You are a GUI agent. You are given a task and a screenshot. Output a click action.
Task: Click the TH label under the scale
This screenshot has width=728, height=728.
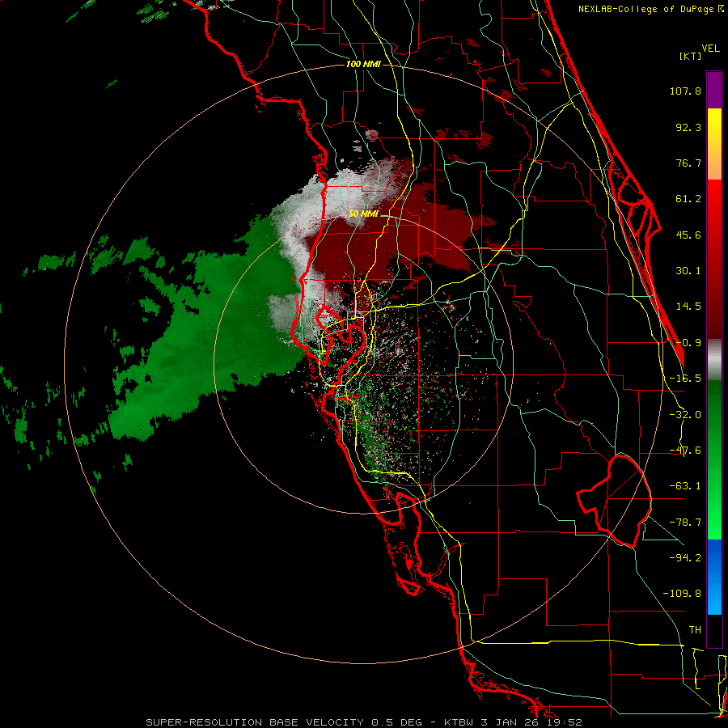click(695, 629)
